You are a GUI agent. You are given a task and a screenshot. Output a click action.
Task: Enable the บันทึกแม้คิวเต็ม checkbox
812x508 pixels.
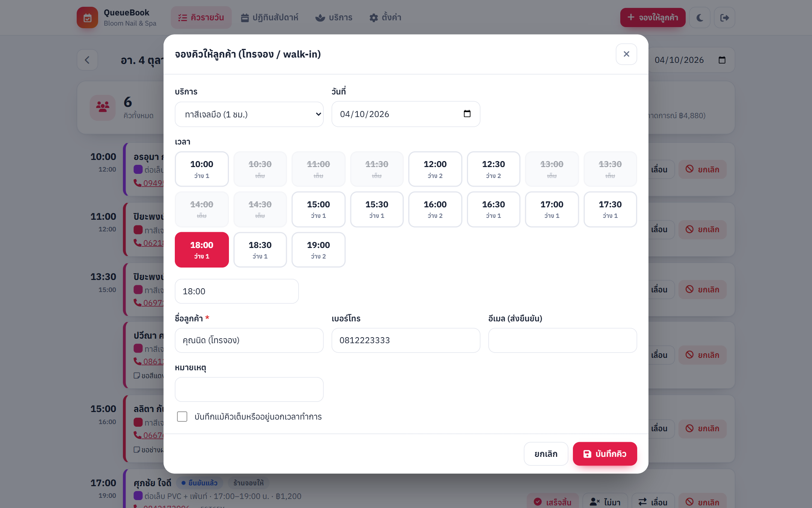click(182, 417)
